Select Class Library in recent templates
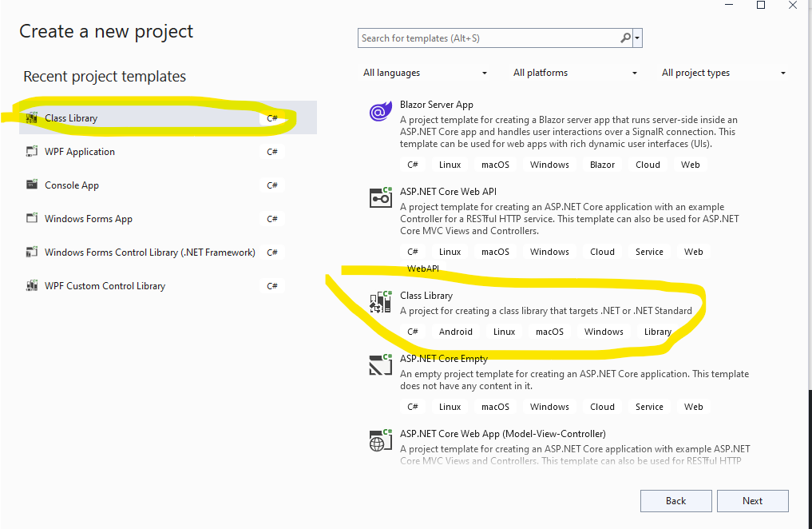 168,117
